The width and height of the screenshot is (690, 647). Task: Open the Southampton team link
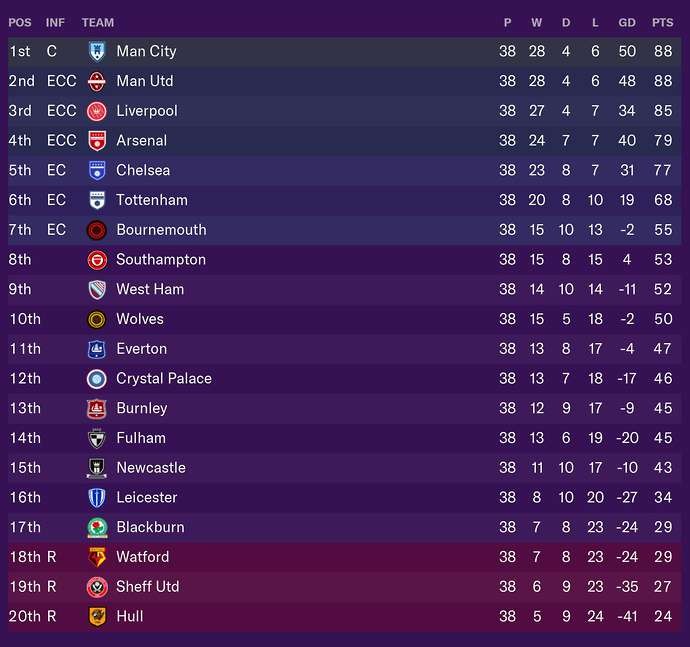(x=160, y=259)
